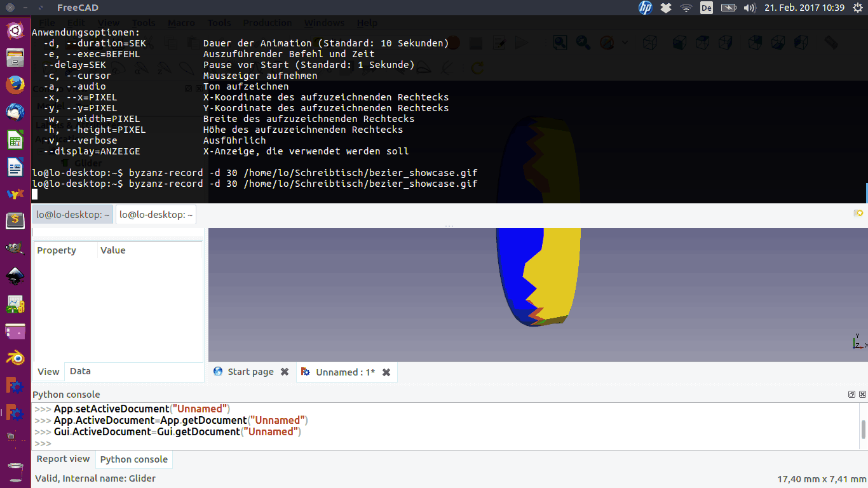Open the sound volume indicator

point(749,8)
